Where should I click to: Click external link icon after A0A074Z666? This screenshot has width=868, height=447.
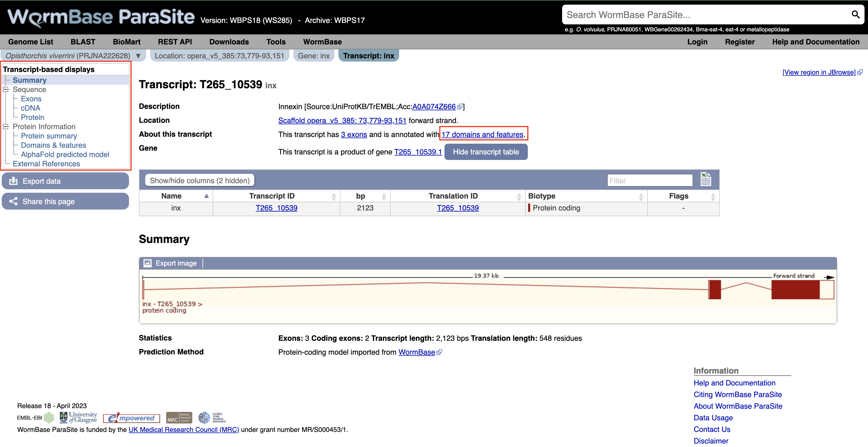click(x=460, y=107)
